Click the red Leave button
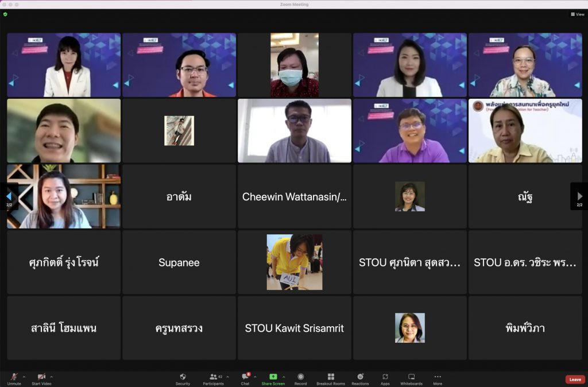 point(575,380)
